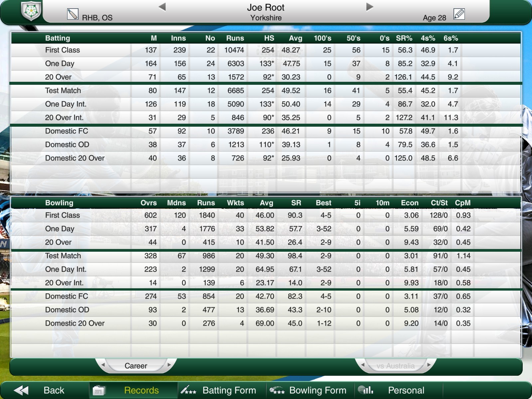Select the 20 Over Int. bowling row
532x399 pixels.
point(266,283)
